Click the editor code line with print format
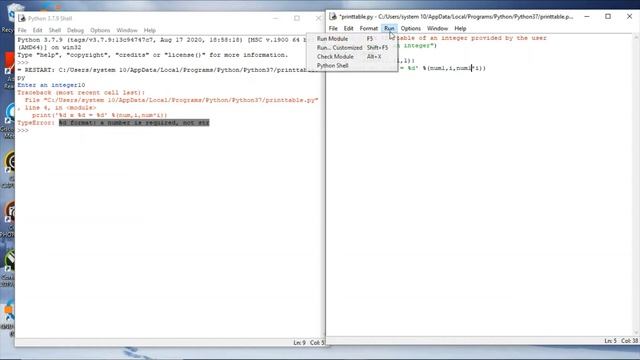This screenshot has height=360, width=640. (442, 68)
